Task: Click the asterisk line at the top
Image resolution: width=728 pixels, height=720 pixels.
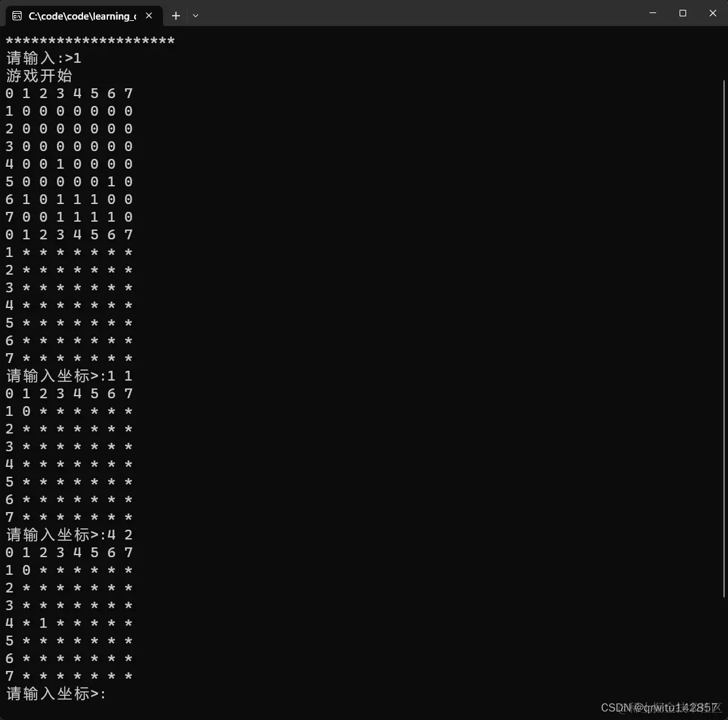Action: [90, 41]
